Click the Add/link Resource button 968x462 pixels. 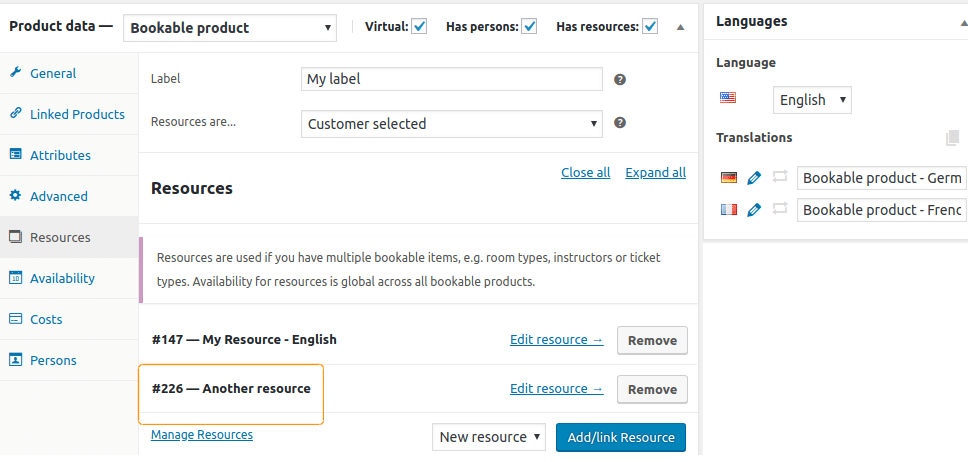[621, 437]
